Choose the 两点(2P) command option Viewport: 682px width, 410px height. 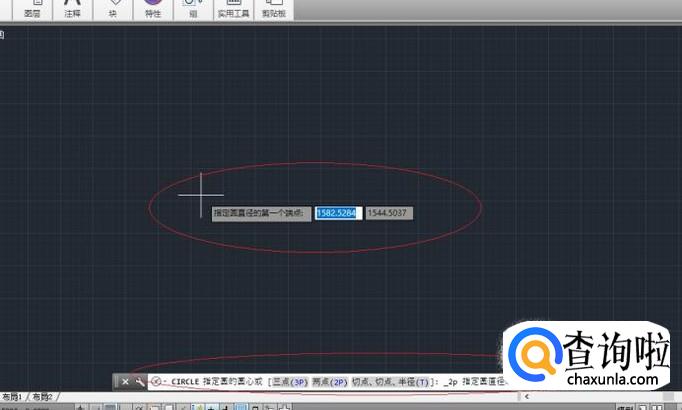330,382
